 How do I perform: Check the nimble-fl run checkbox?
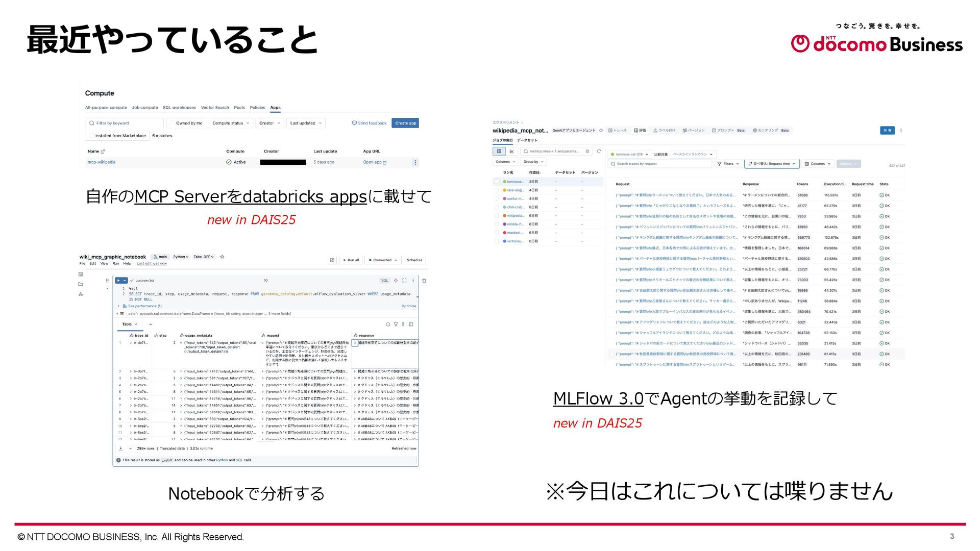click(x=497, y=224)
